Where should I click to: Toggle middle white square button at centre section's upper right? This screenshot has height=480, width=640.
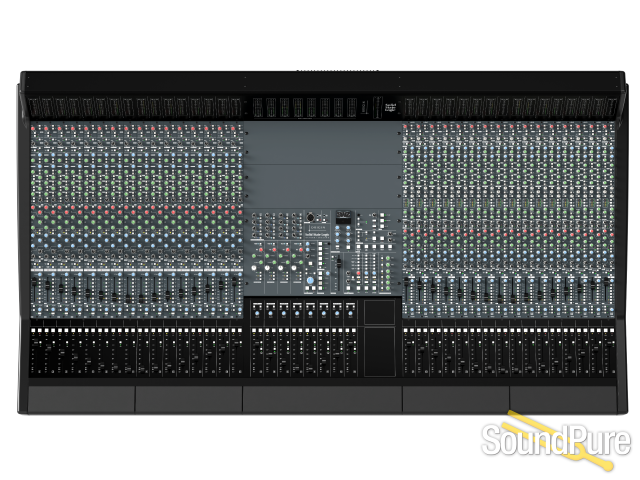382,220
